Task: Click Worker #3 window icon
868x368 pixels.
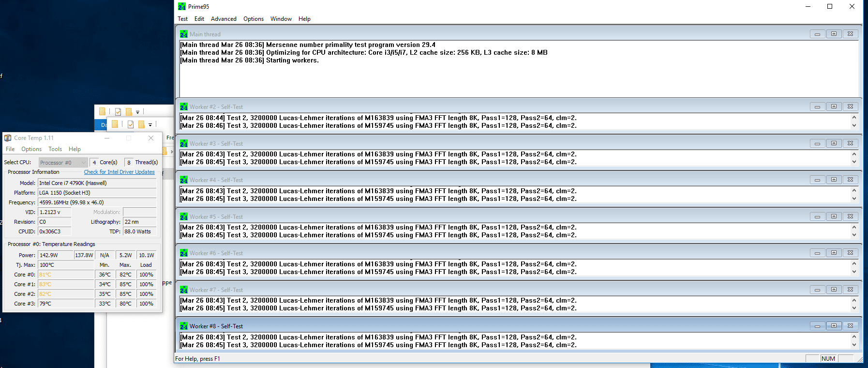Action: (184, 143)
